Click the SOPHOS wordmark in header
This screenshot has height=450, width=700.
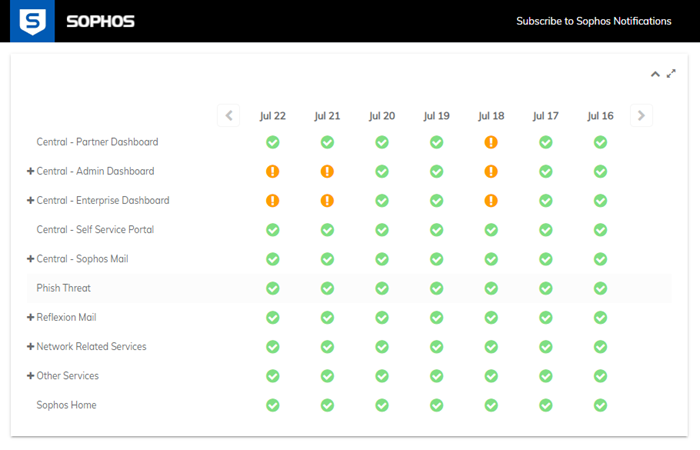(100, 21)
